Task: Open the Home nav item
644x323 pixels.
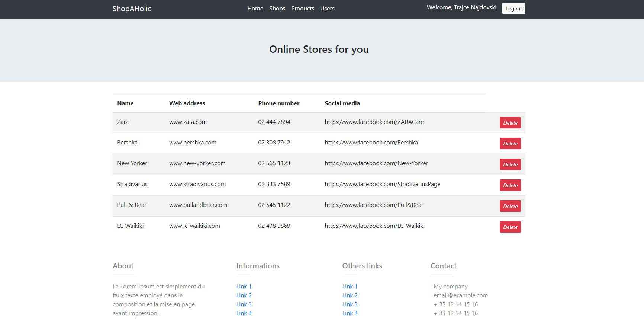Action: tap(255, 9)
